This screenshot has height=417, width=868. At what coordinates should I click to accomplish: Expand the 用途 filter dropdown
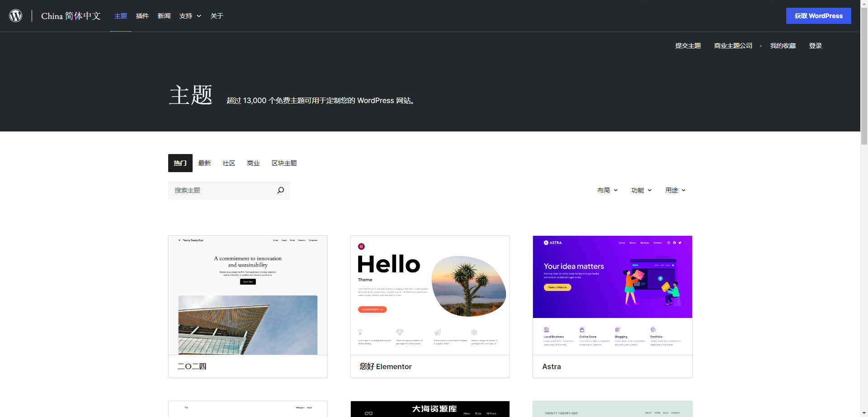click(x=675, y=190)
